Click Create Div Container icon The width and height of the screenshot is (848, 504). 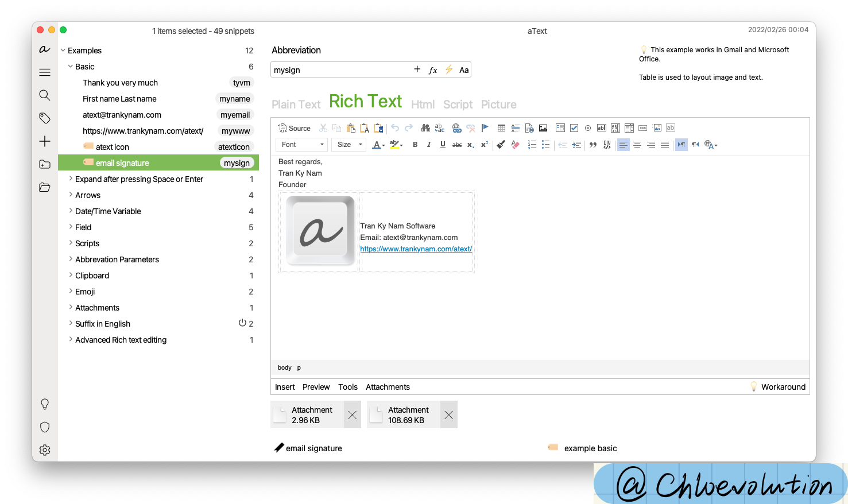pos(607,145)
